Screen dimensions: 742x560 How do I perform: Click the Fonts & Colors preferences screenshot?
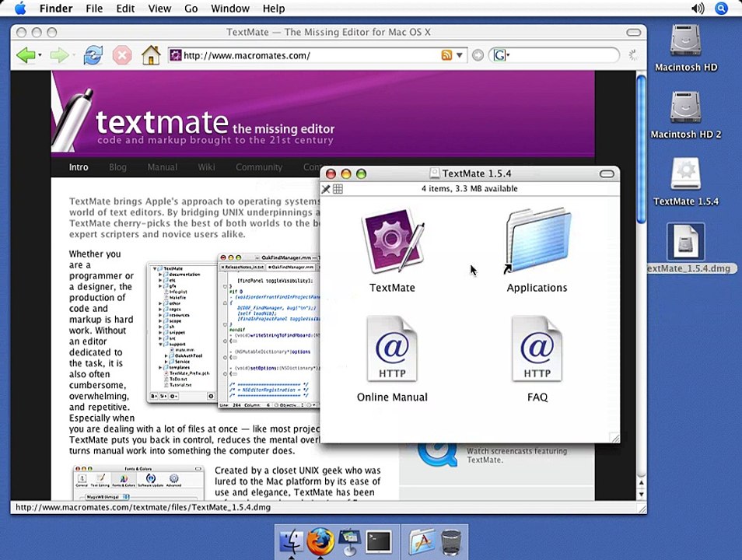coord(138,482)
